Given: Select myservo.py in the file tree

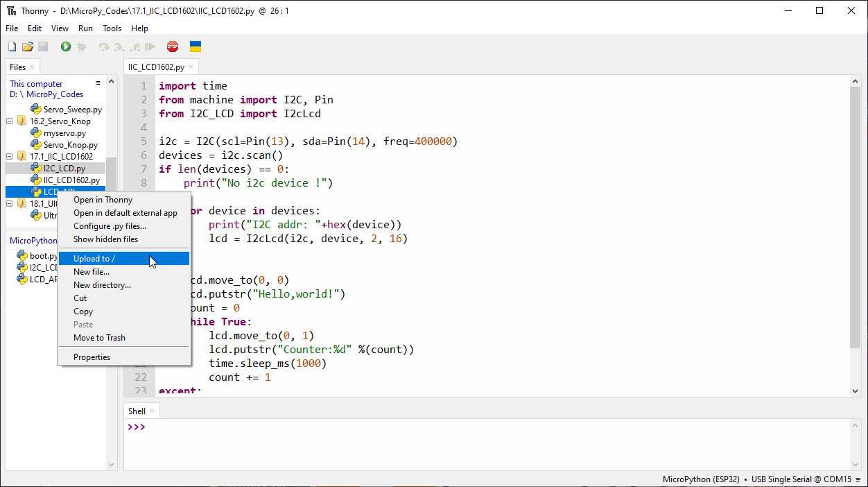Looking at the screenshot, I should pyautogui.click(x=64, y=133).
